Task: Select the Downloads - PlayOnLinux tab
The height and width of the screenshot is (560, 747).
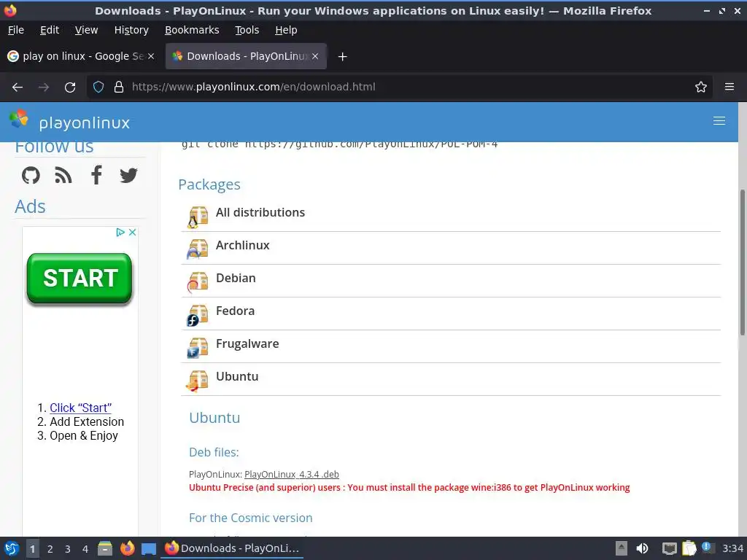Action: pyautogui.click(x=246, y=56)
